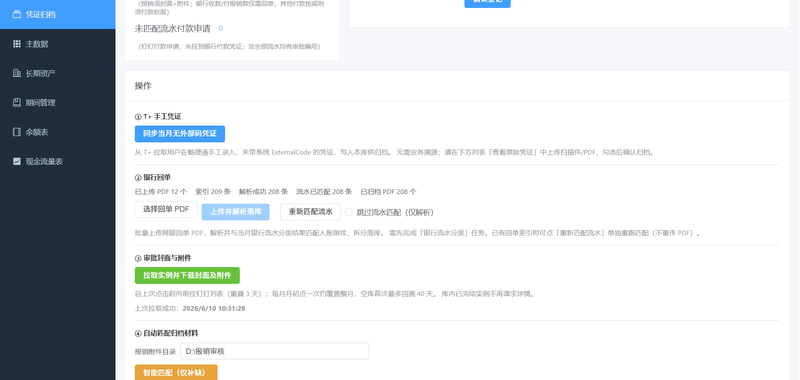Click the 现金流量表 chart icon
Image resolution: width=800 pixels, height=380 pixels.
(16, 161)
